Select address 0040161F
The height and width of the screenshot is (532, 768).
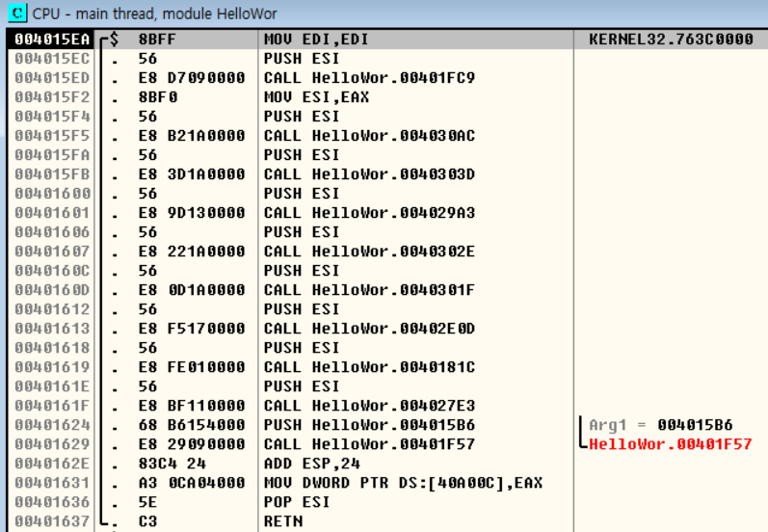point(52,406)
